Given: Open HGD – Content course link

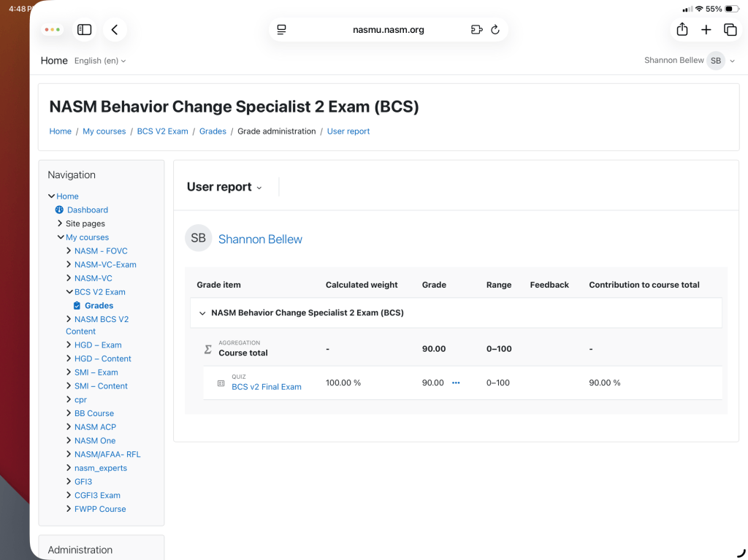Looking at the screenshot, I should tap(102, 358).
